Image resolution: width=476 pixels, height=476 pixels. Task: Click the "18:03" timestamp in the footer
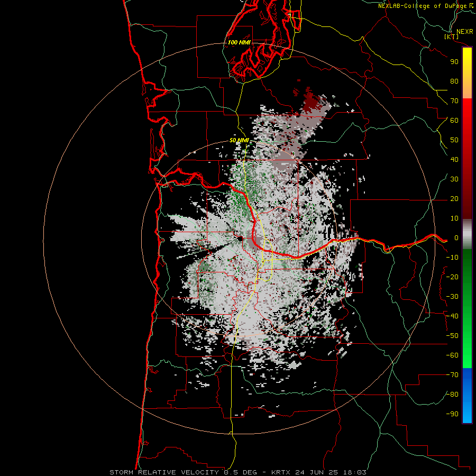pos(354,472)
